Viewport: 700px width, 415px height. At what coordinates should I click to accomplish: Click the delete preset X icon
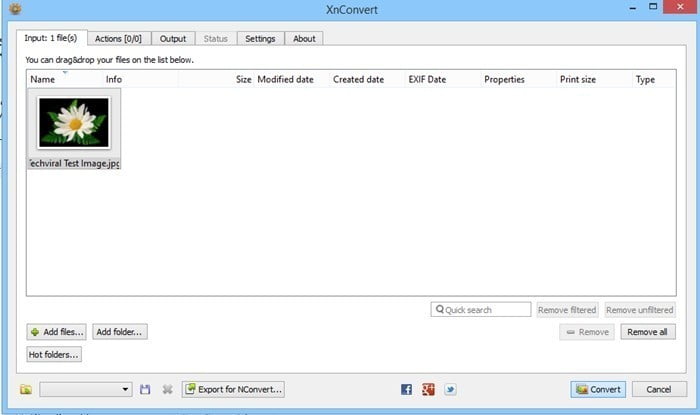pyautogui.click(x=167, y=389)
